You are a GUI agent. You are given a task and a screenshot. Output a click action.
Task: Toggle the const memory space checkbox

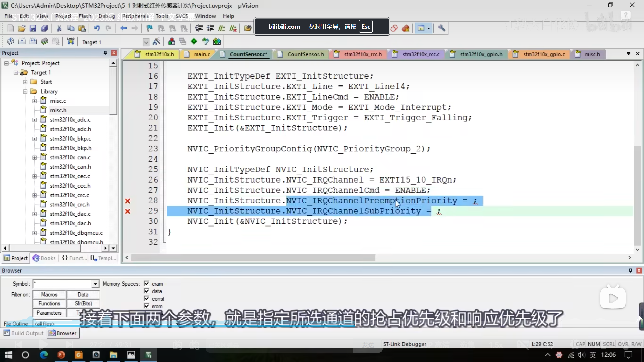point(147,298)
